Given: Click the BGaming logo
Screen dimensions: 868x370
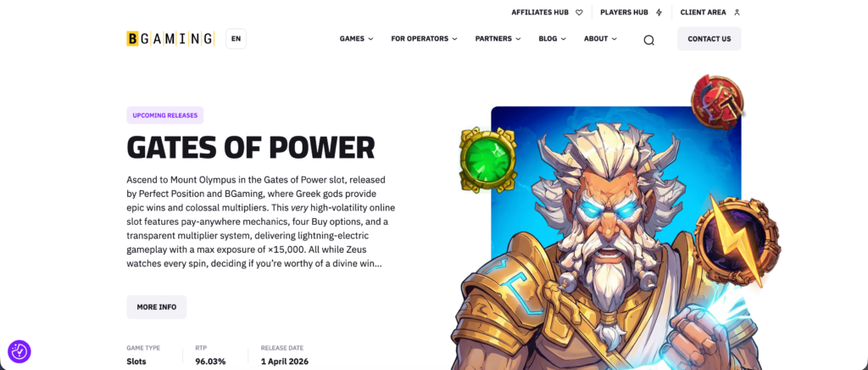Looking at the screenshot, I should pyautogui.click(x=170, y=39).
